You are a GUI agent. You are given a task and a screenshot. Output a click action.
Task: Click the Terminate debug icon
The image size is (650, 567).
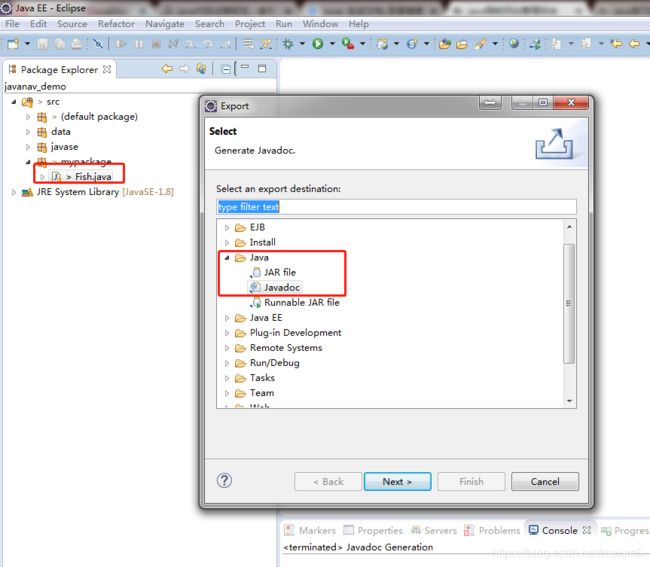click(x=156, y=44)
